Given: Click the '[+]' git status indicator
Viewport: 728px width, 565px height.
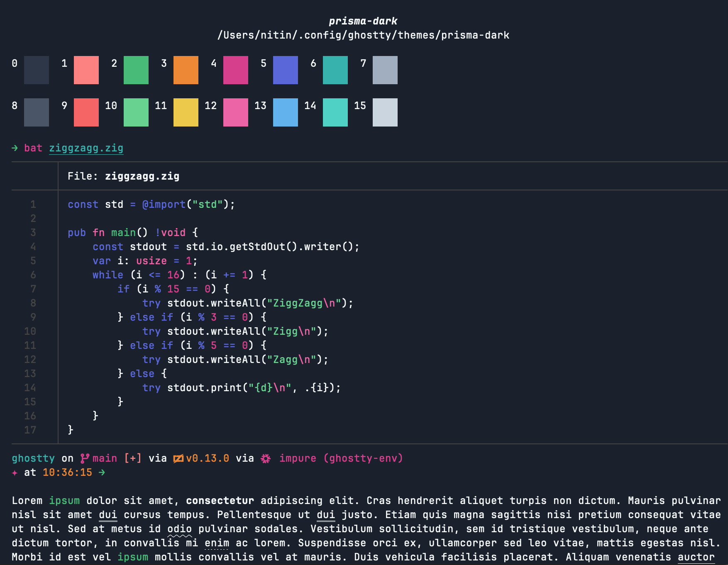Looking at the screenshot, I should click(133, 458).
